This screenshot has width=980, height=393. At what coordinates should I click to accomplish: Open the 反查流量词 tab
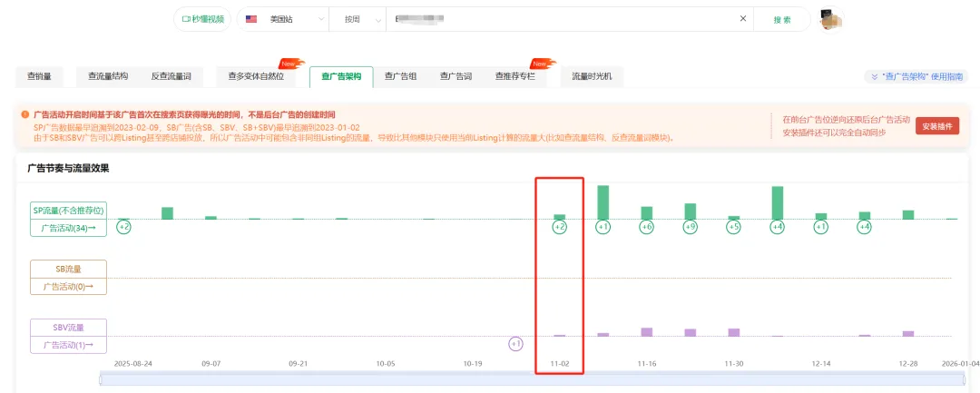click(x=171, y=77)
